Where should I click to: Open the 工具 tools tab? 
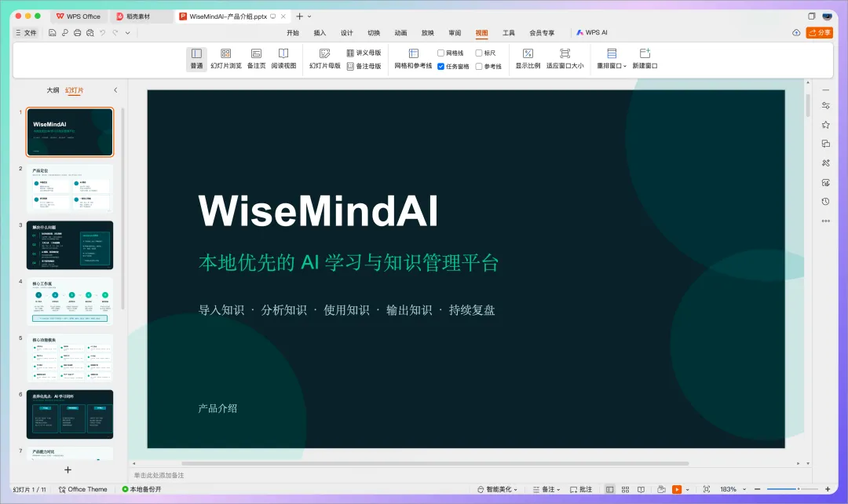click(508, 33)
